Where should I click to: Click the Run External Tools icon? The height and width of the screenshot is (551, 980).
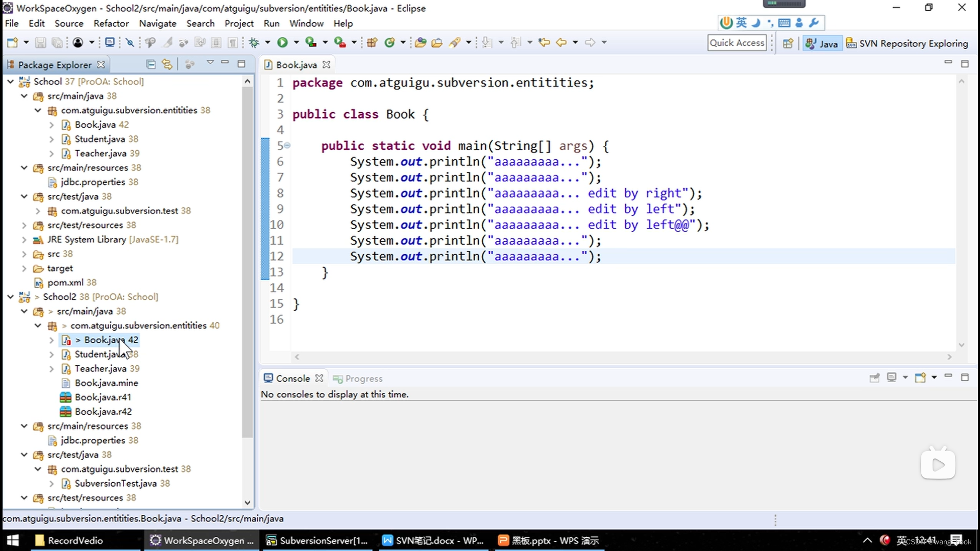pyautogui.click(x=339, y=42)
